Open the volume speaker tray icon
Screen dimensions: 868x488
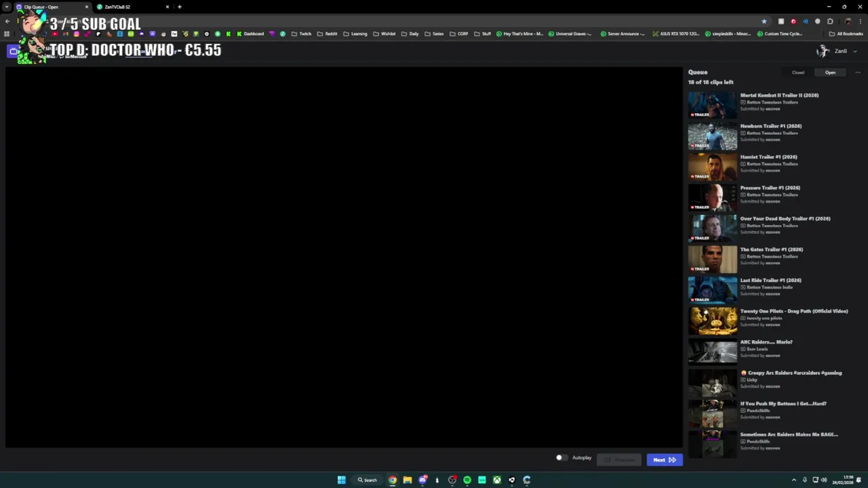pos(824,480)
